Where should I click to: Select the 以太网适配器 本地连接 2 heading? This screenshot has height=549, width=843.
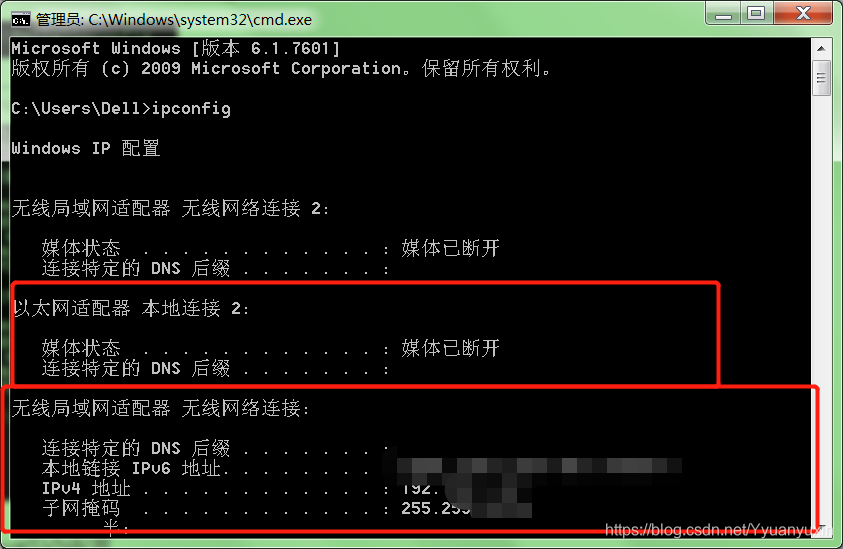coord(131,308)
